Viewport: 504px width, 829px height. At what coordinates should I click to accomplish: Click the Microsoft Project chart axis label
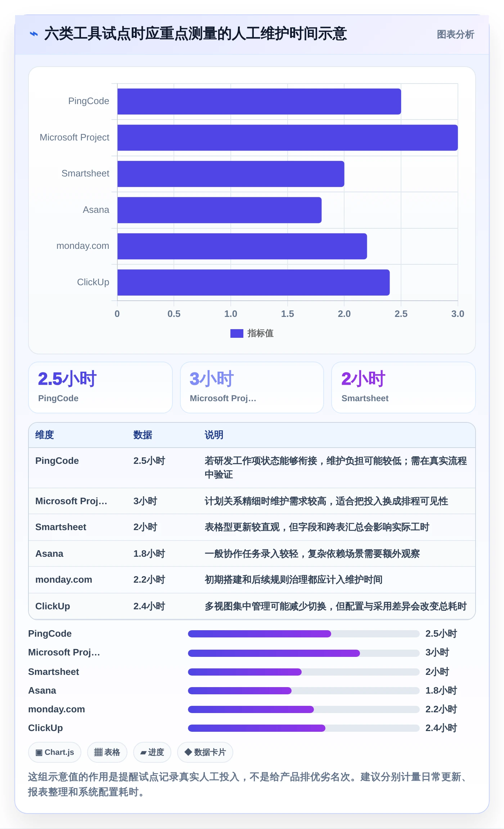pos(75,138)
